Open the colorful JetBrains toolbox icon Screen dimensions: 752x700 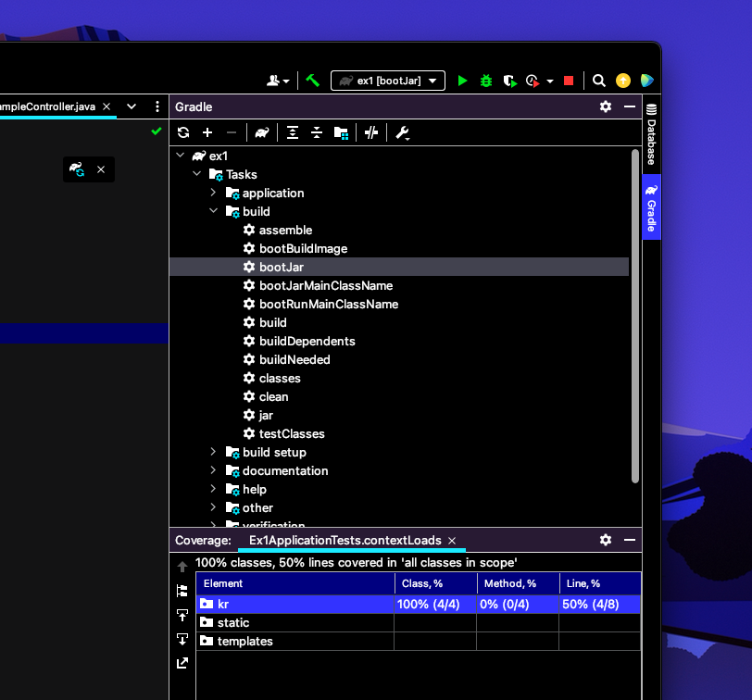coord(646,81)
